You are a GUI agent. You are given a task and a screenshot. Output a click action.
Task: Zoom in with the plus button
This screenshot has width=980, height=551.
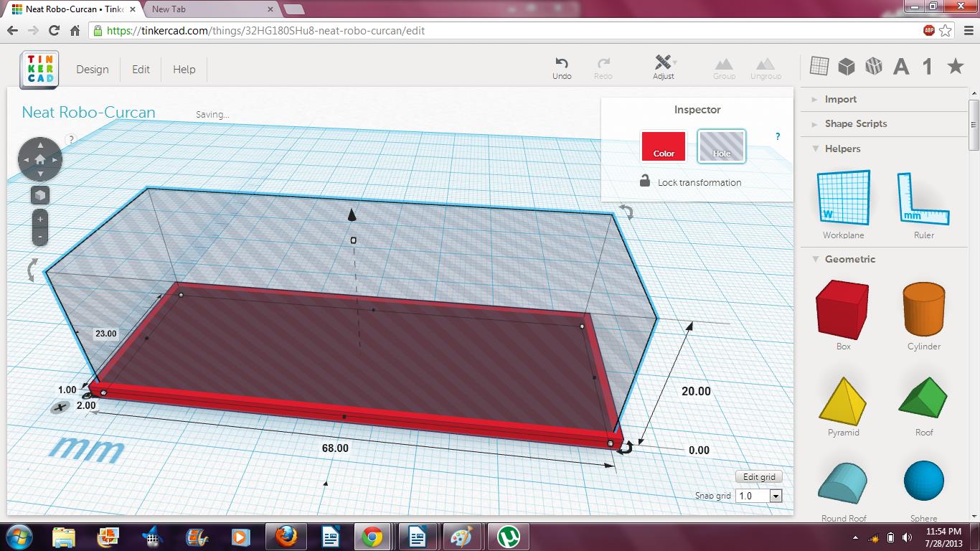click(40, 219)
